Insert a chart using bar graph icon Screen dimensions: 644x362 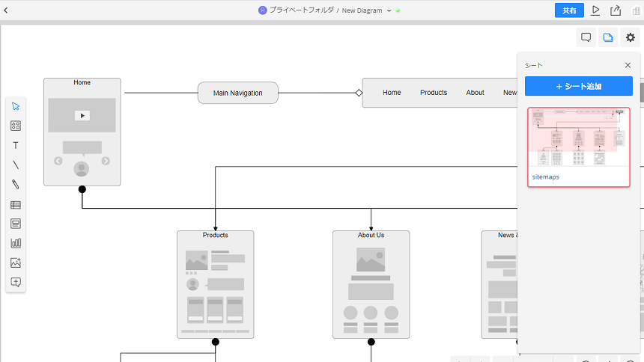(x=16, y=243)
